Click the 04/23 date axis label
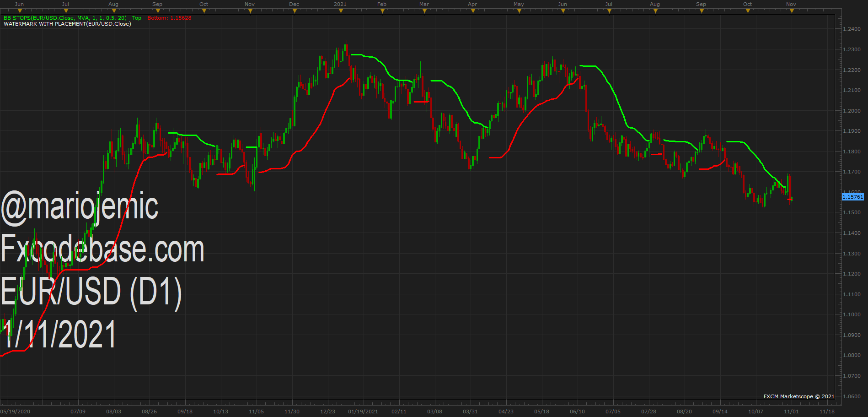This screenshot has height=417, width=868. click(506, 412)
